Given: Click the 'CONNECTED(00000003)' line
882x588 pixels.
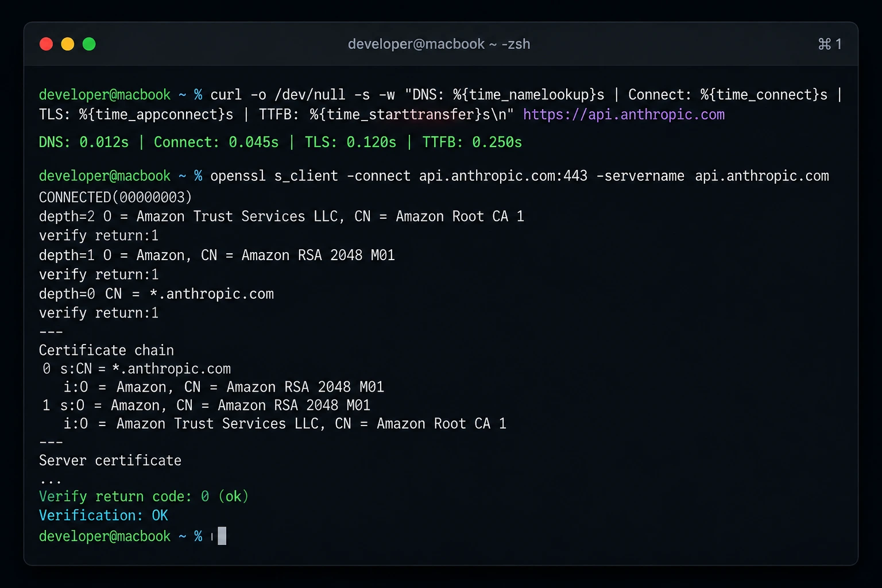Looking at the screenshot, I should [115, 197].
